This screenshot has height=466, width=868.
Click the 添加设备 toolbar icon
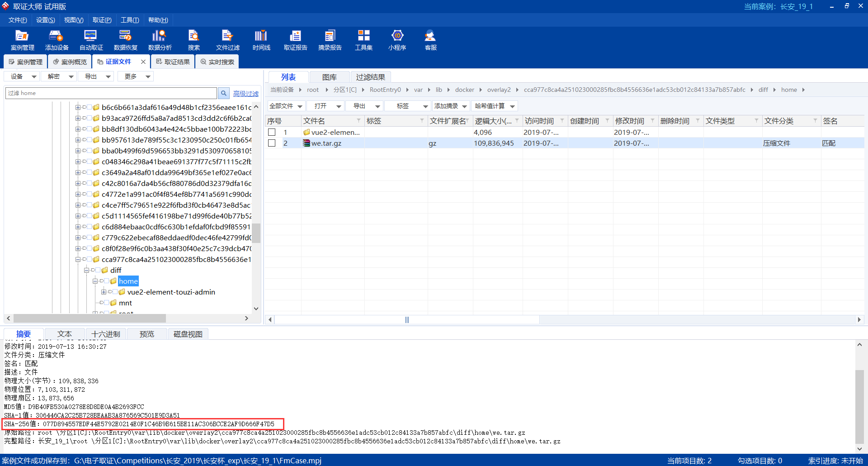pos(57,40)
